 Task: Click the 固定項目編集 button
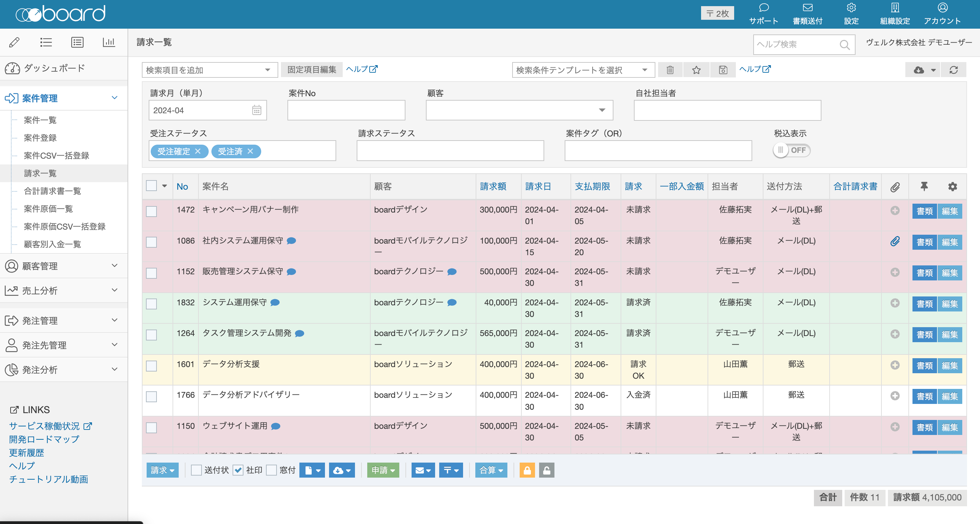312,70
